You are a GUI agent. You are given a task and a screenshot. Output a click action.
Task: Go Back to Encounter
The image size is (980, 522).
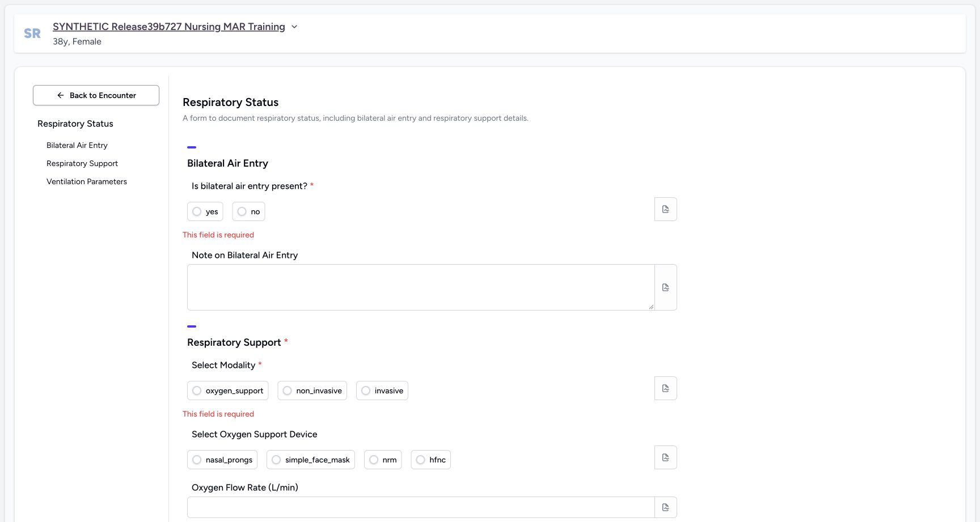96,95
